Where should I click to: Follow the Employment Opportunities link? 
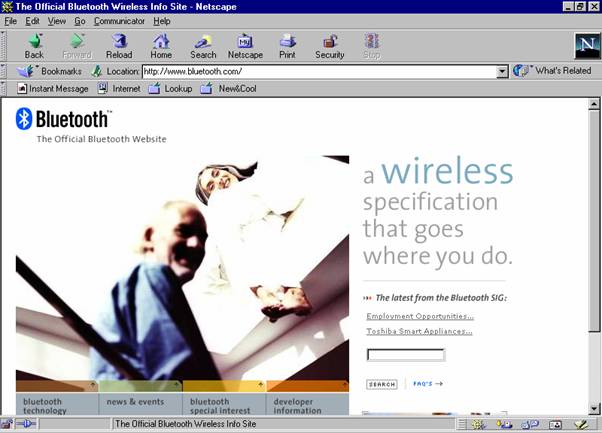click(420, 316)
